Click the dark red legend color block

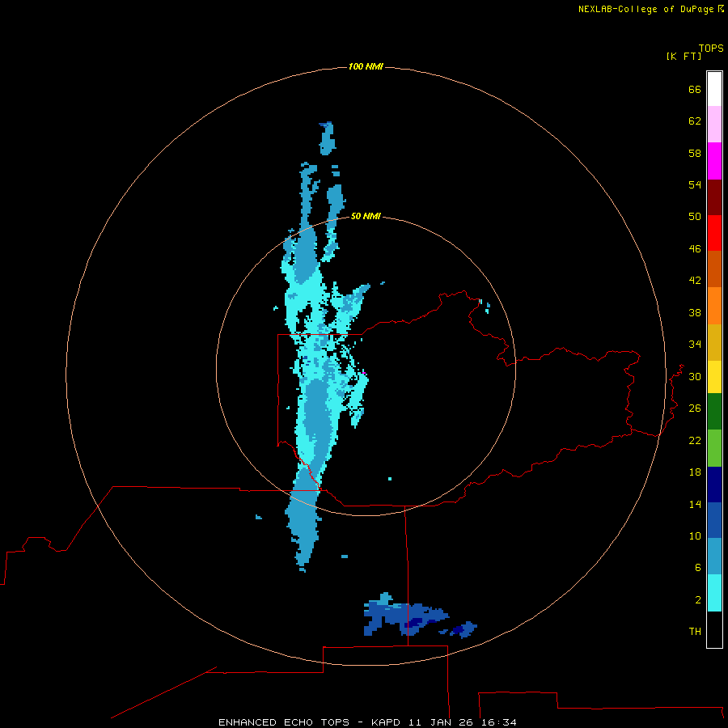[x=714, y=197]
